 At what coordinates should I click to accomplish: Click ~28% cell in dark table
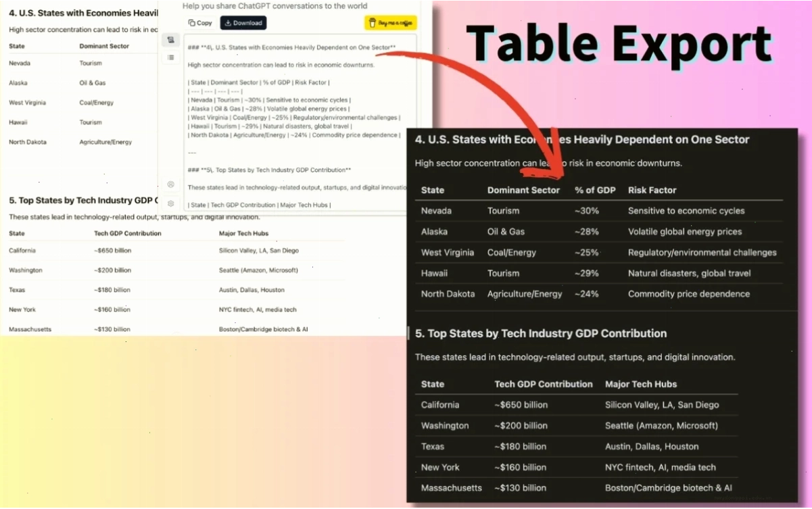pyautogui.click(x=587, y=231)
